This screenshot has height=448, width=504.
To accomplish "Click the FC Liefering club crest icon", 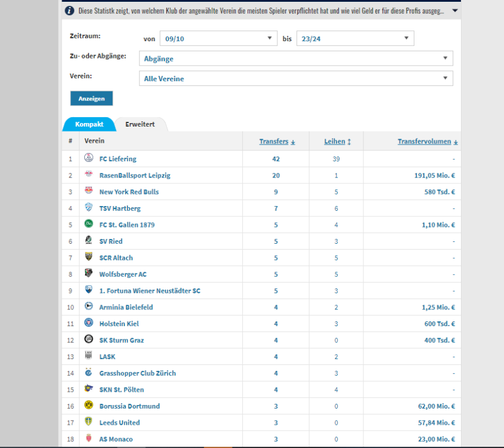I will (x=88, y=158).
